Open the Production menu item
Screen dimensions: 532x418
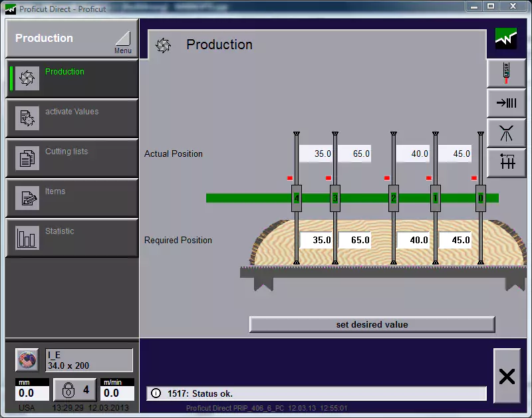(72, 78)
